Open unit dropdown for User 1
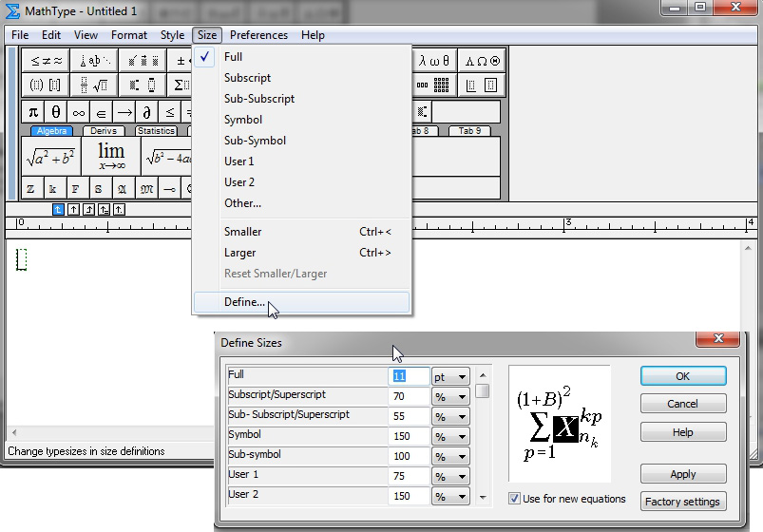The image size is (763, 532). (x=450, y=477)
